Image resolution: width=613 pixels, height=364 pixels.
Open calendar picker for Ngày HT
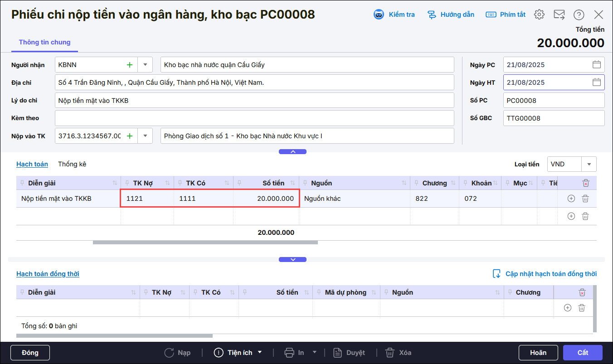point(597,83)
